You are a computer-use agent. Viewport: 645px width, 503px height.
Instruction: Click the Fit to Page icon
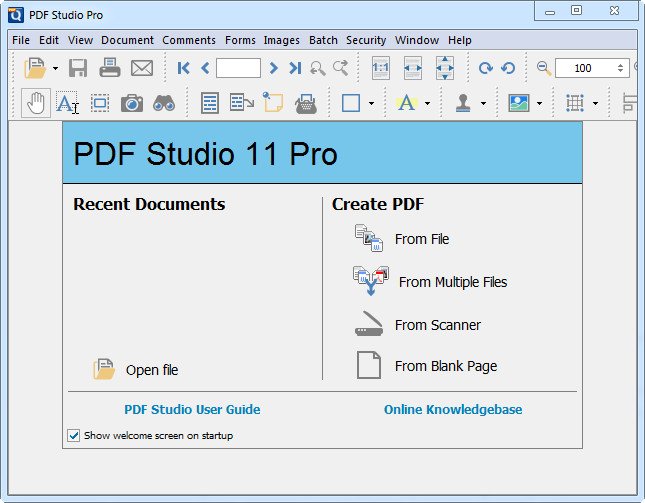click(445, 68)
